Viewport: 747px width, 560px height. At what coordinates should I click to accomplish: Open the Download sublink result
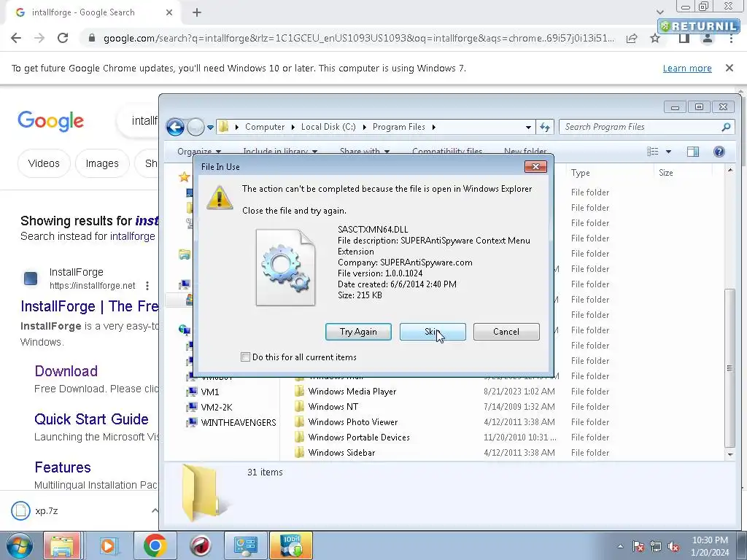(x=66, y=371)
